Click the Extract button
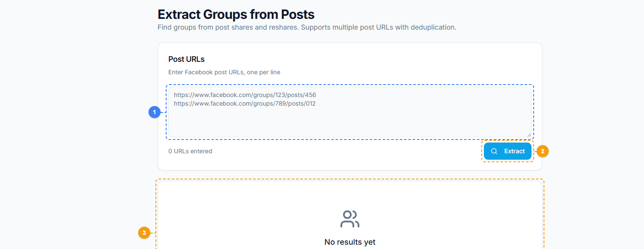 pos(507,151)
